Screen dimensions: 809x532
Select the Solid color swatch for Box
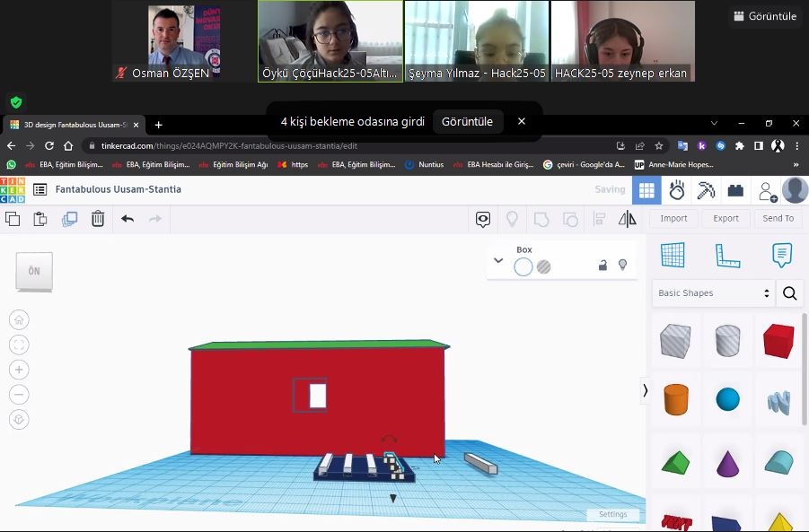[523, 266]
